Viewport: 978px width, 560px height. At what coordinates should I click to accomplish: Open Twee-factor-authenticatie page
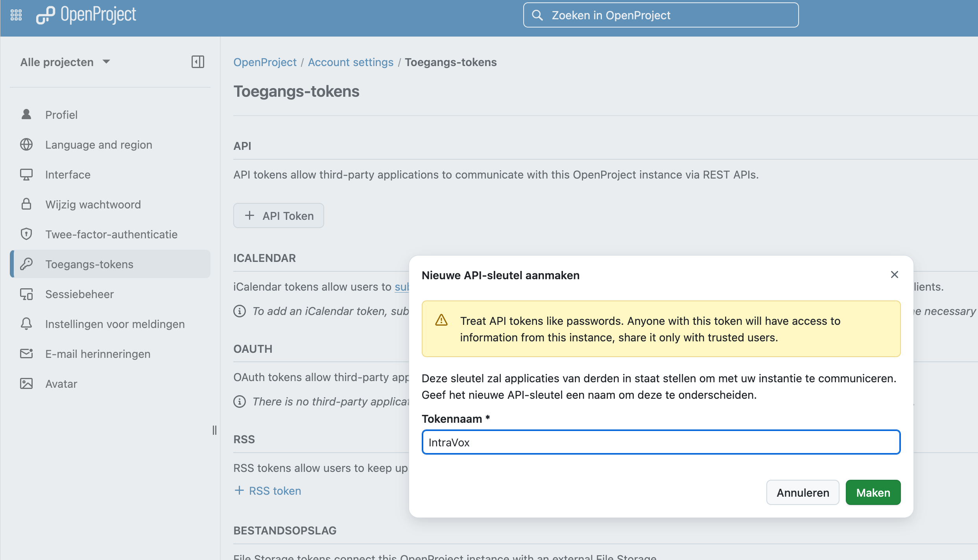110,234
